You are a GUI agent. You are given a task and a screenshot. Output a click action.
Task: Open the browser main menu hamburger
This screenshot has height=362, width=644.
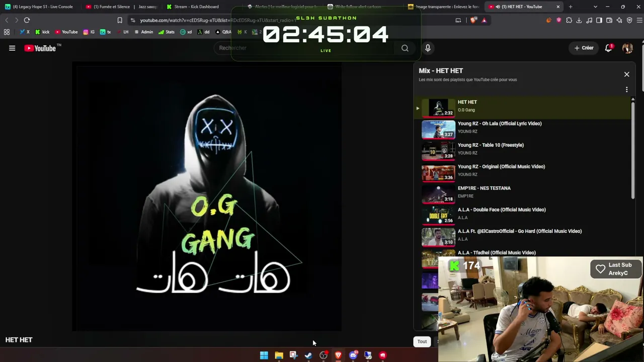(639, 20)
